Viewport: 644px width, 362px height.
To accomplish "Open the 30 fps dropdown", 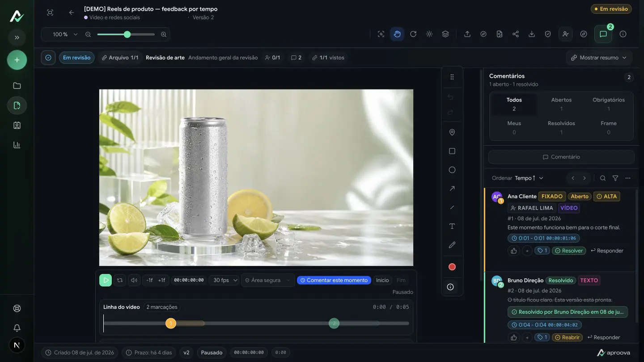I will pos(224,280).
